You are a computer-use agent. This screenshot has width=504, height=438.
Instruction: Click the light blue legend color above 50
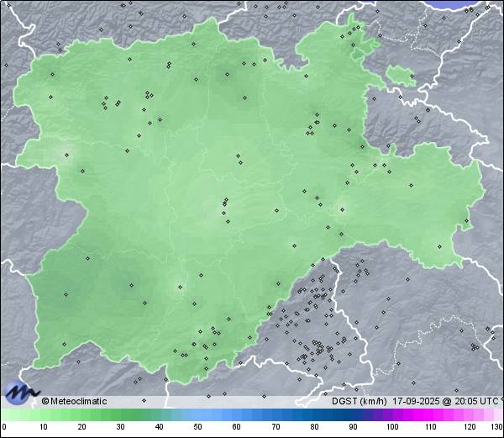point(197,414)
